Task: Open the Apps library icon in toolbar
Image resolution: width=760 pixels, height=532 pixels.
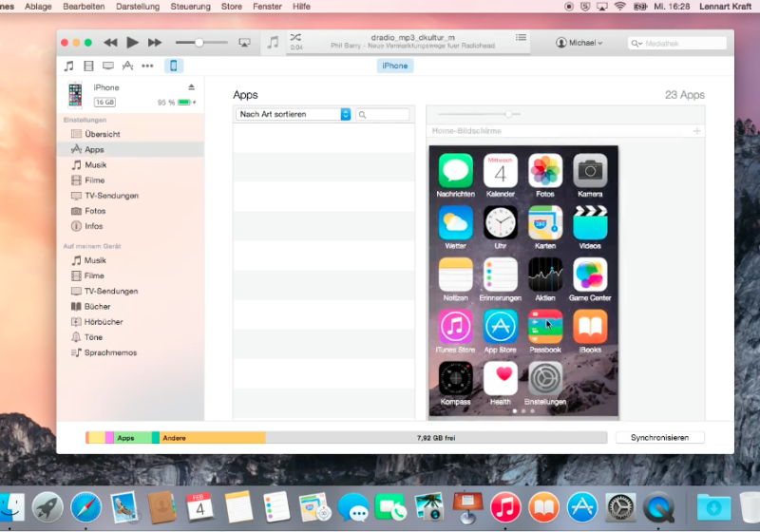Action: pyautogui.click(x=127, y=66)
